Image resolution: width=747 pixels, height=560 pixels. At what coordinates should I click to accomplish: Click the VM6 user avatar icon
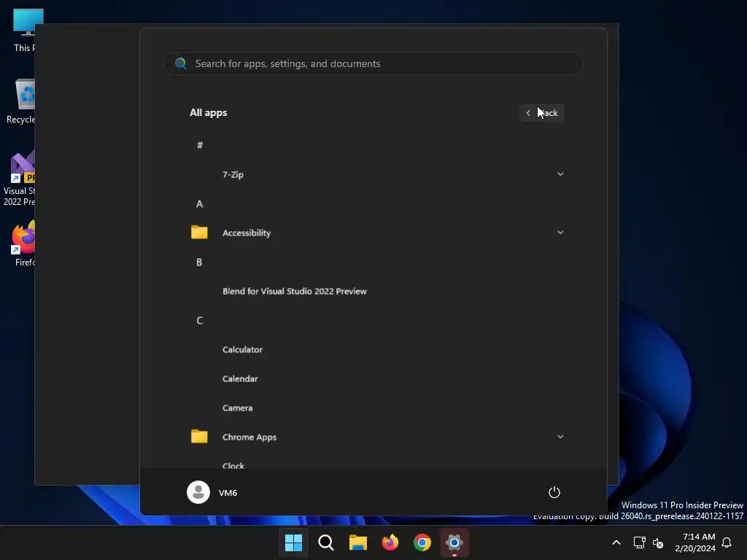point(198,492)
